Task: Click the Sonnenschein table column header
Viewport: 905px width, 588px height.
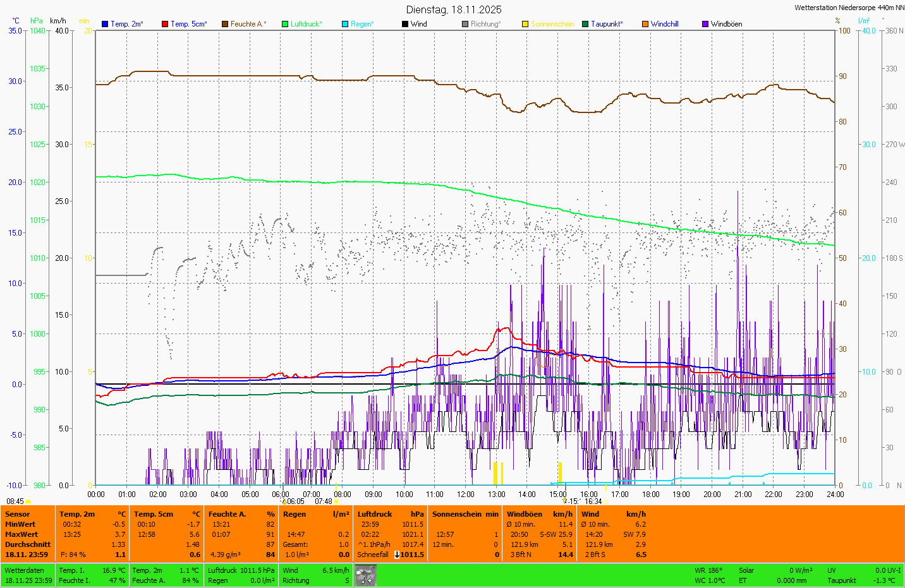Action: click(x=456, y=514)
